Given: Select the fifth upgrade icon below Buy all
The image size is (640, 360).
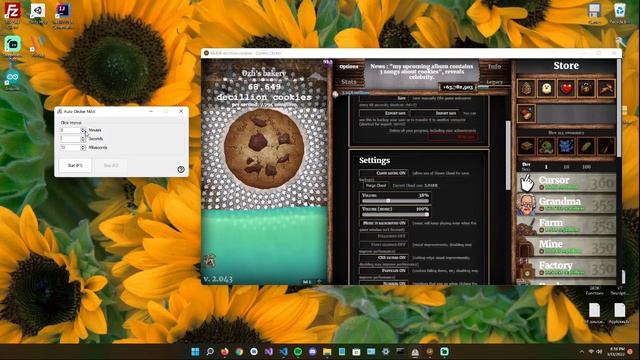Looking at the screenshot, I should click(606, 146).
